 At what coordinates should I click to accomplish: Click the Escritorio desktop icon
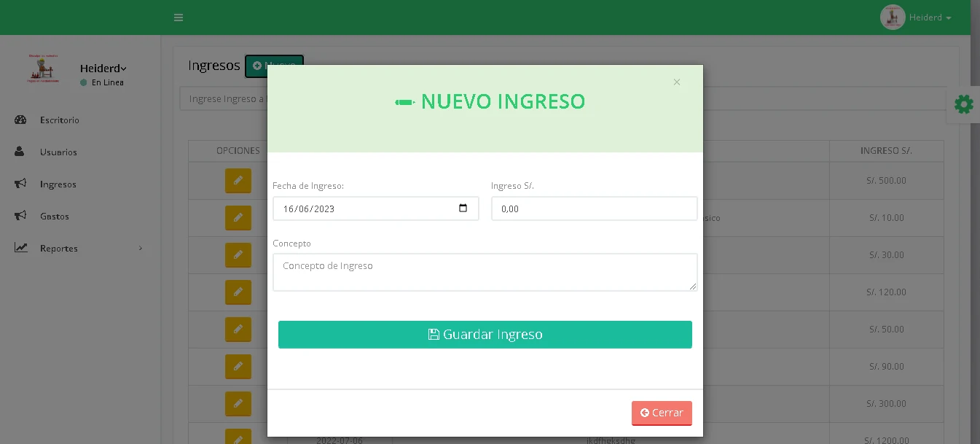point(20,120)
